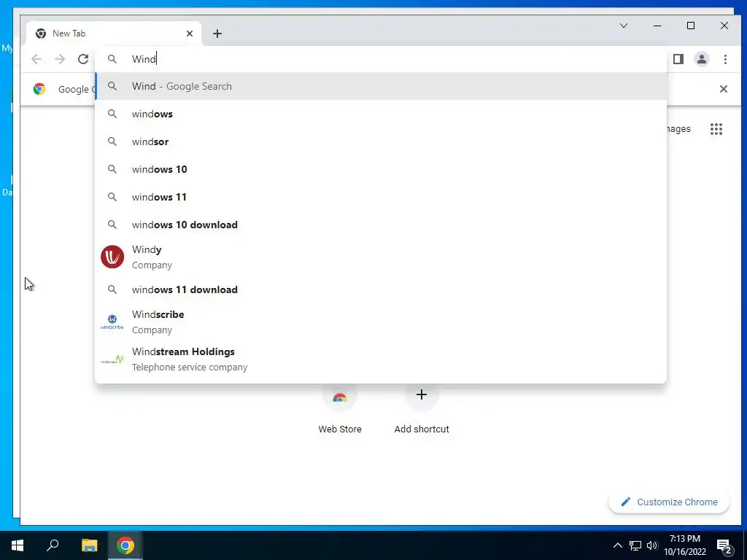The width and height of the screenshot is (747, 560).
Task: Open taskbar search magnifier
Action: pos(53,545)
